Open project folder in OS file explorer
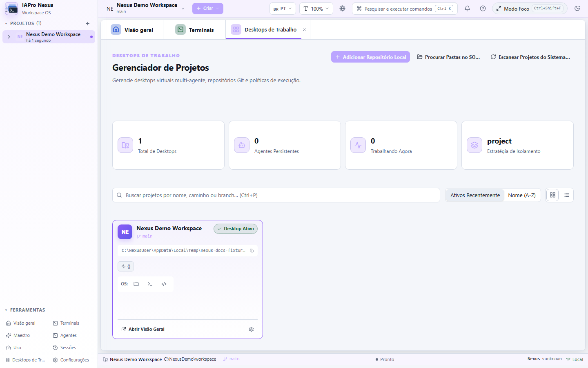The image size is (588, 368). click(x=136, y=284)
